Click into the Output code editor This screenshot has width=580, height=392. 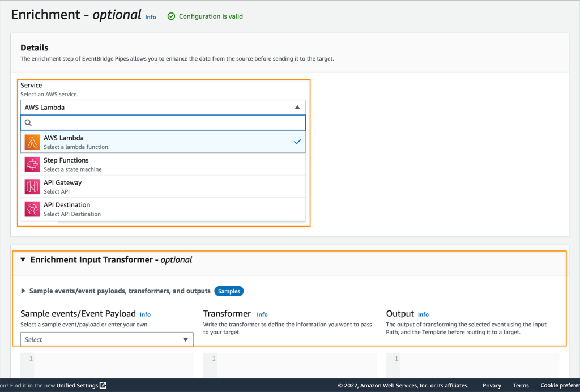pyautogui.click(x=473, y=365)
